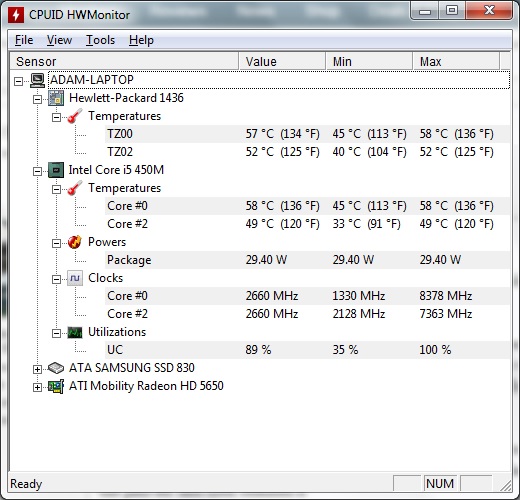This screenshot has height=500, width=520.
Task: Select Core #0 under Clocks
Action: [307, 296]
